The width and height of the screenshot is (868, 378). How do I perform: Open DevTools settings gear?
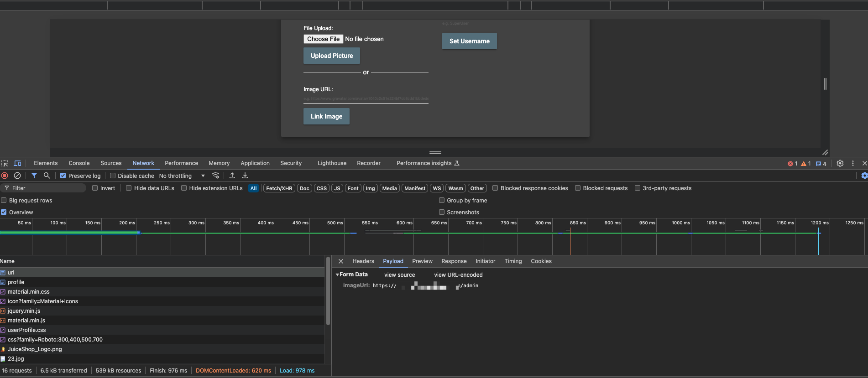(840, 163)
